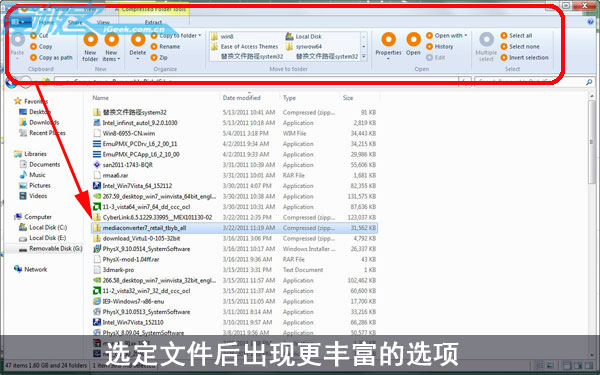Select Win8-6955-CN.wim file

tap(129, 133)
